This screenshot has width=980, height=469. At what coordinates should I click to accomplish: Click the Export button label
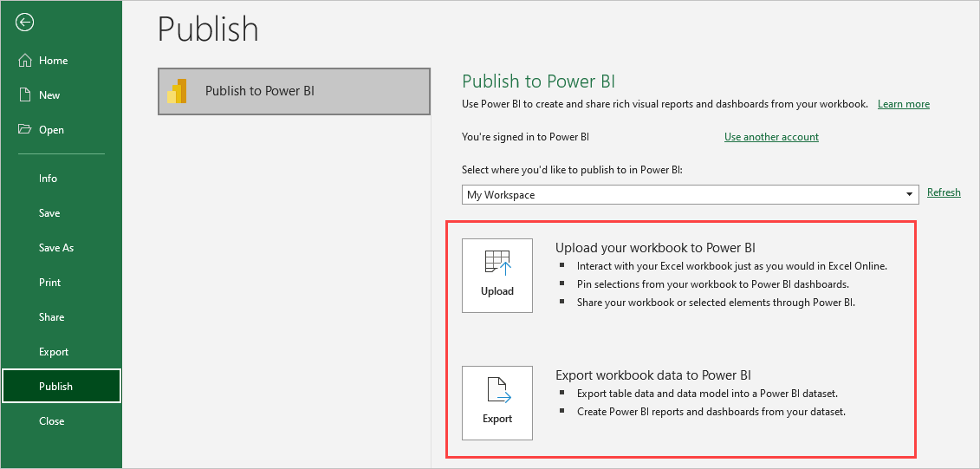[x=497, y=419]
